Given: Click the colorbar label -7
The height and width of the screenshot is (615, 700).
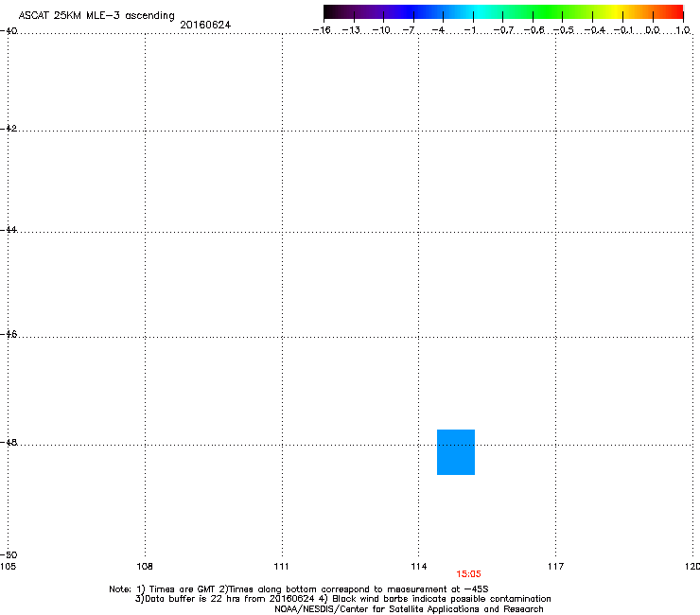Looking at the screenshot, I should click(409, 30).
